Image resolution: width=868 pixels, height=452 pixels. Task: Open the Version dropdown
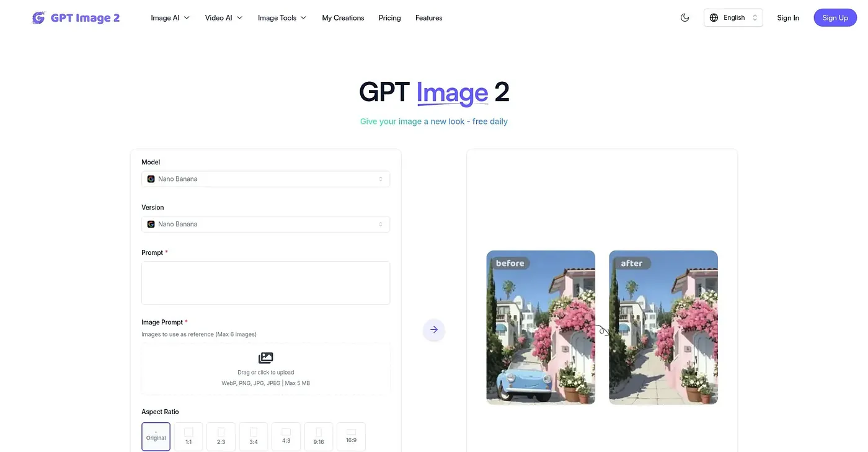(265, 224)
